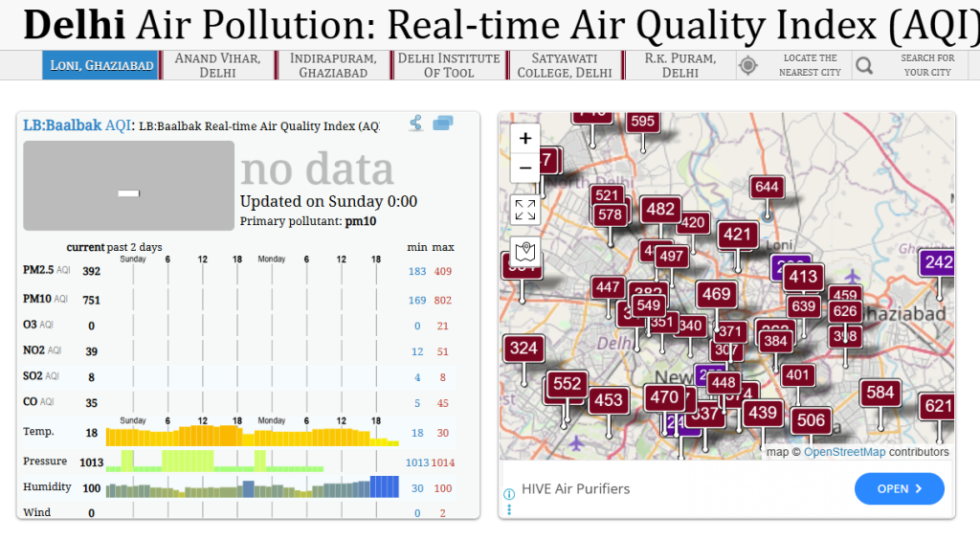Click the locate nearest city target icon
This screenshot has height=541, width=980.
coord(747,65)
